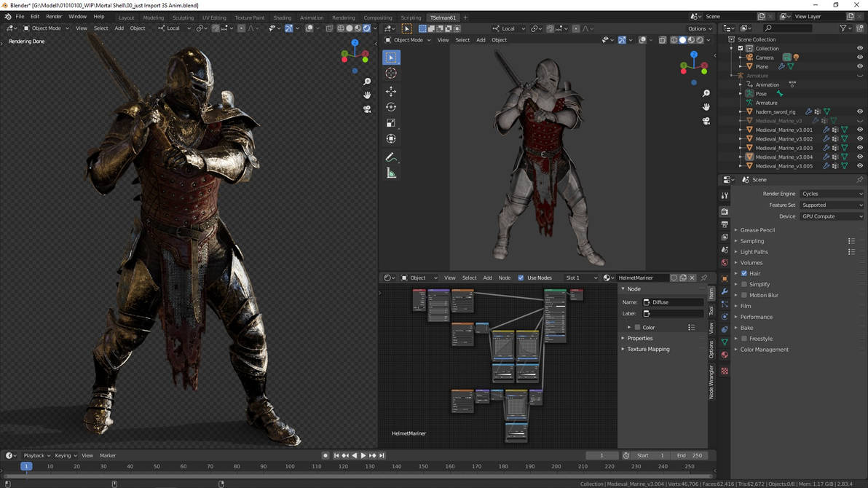
Task: Open the Render menu
Action: (x=54, y=17)
